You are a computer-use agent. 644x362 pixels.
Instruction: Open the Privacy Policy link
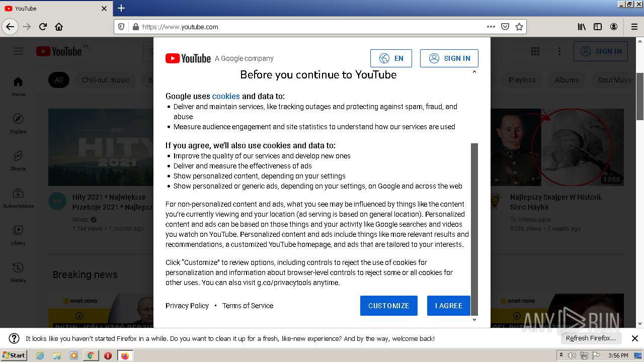pos(187,306)
